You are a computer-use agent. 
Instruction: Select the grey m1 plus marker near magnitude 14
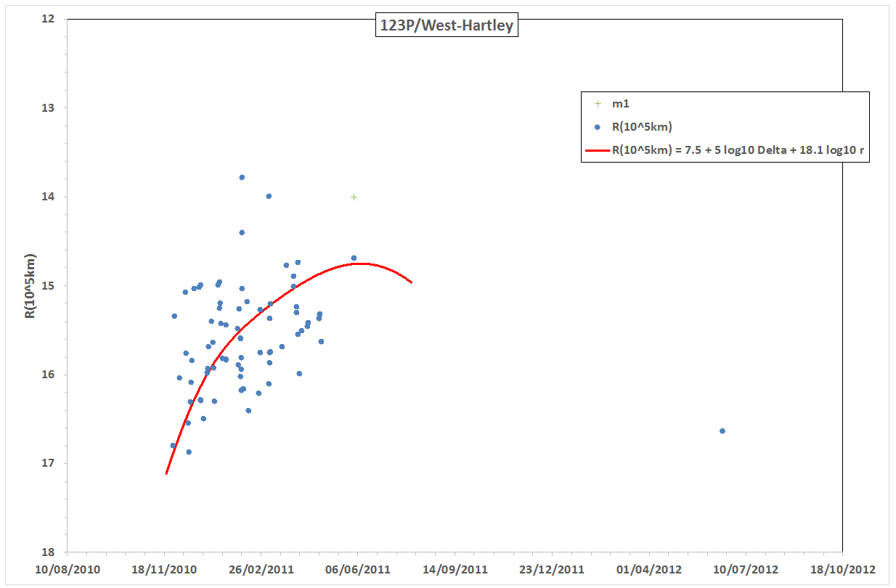pos(354,197)
